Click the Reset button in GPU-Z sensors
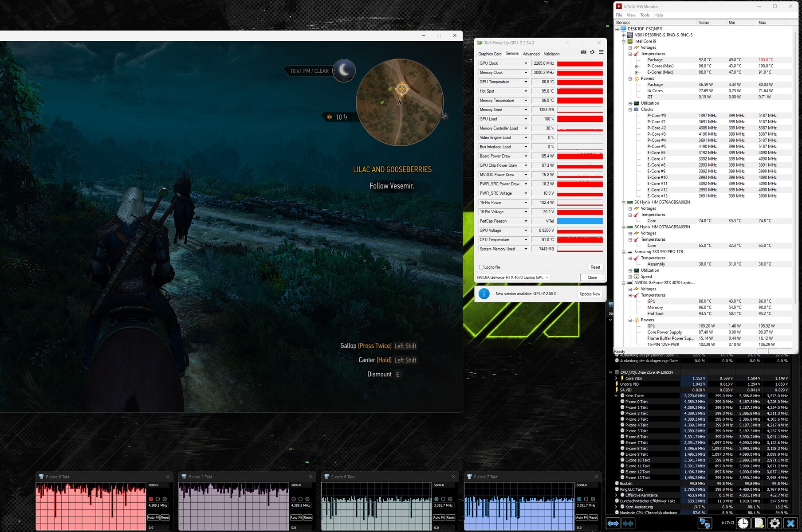This screenshot has height=532, width=802. point(595,267)
